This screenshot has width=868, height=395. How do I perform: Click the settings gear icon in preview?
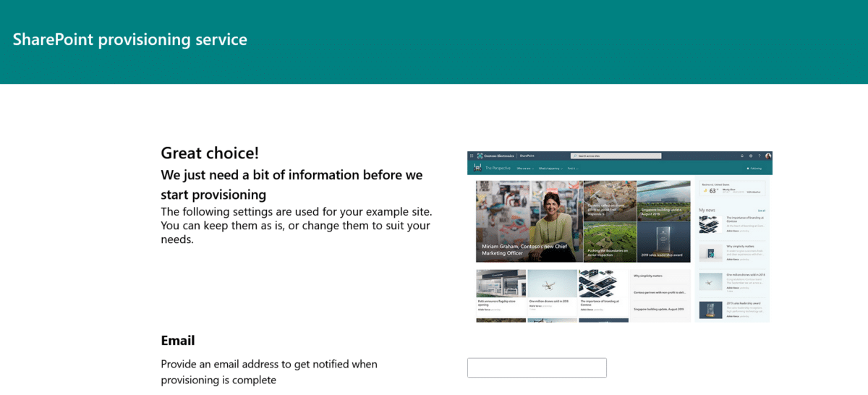pyautogui.click(x=750, y=156)
